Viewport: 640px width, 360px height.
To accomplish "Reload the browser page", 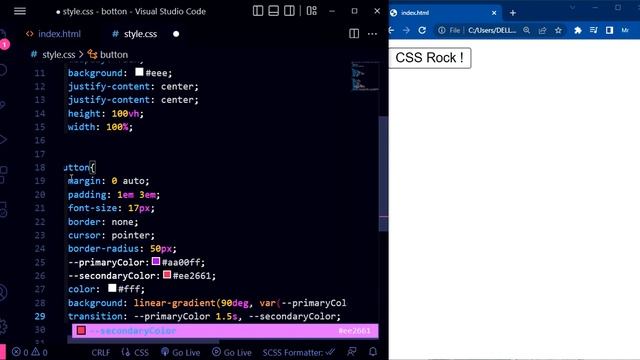I will point(422,30).
